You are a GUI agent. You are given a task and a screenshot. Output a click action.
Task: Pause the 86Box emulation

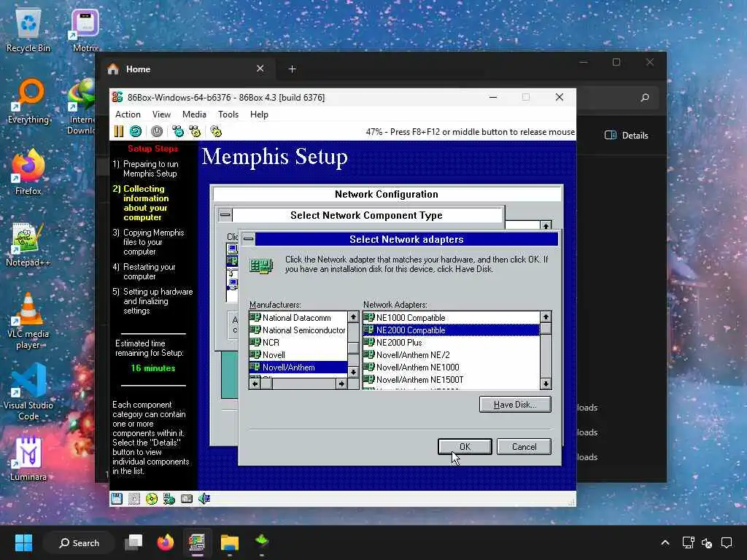click(119, 131)
